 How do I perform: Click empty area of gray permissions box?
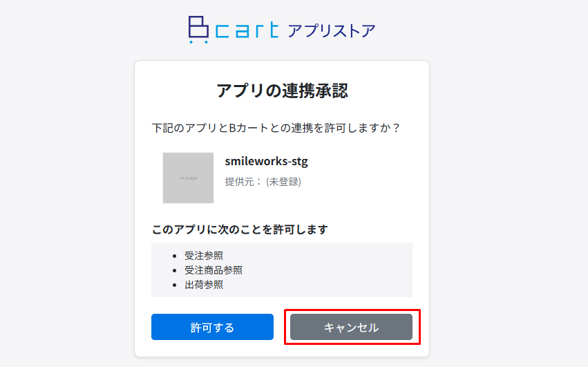point(330,270)
